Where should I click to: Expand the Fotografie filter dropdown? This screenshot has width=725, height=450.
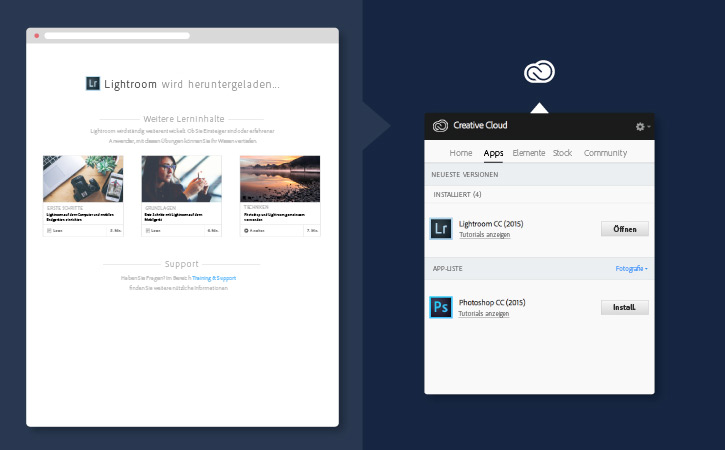[x=631, y=268]
